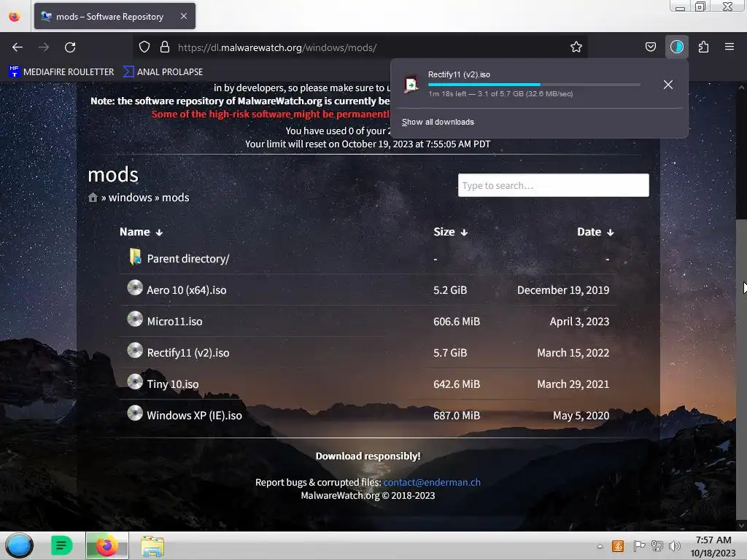This screenshot has width=747, height=560.
Task: Open the volume speaker icon
Action: coord(674,546)
